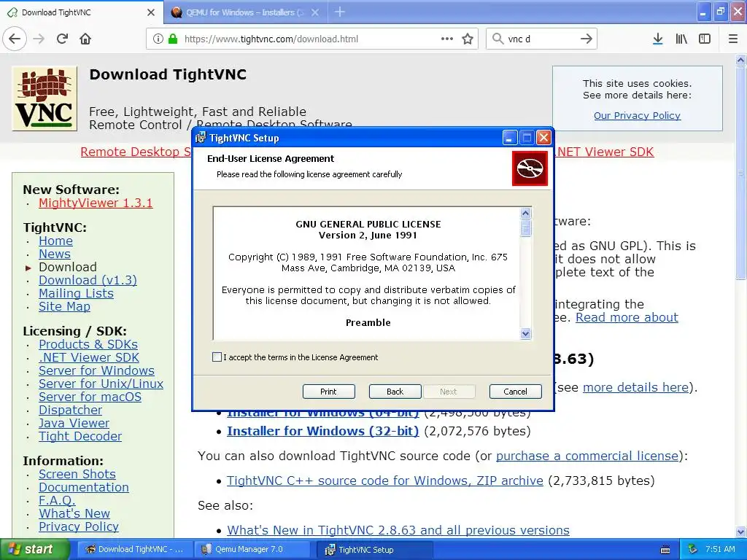Click the Back button in setup
747x560 pixels.
click(x=395, y=392)
